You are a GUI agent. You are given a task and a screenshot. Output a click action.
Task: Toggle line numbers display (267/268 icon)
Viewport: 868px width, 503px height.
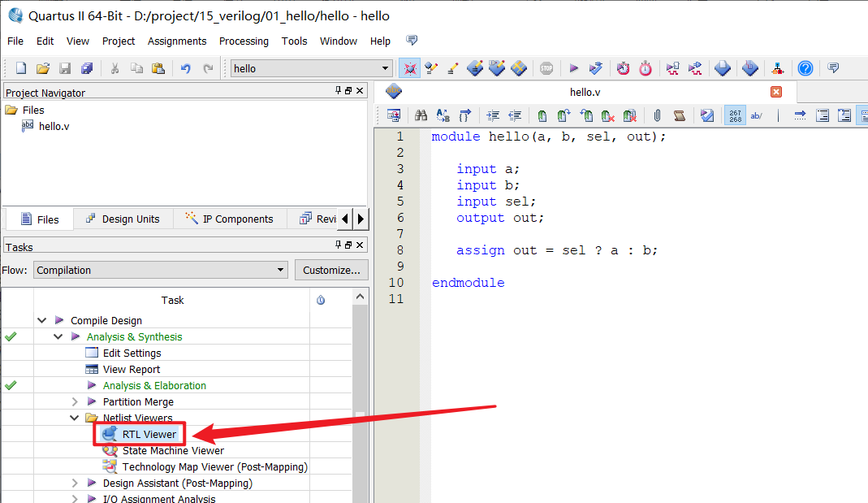pyautogui.click(x=735, y=115)
